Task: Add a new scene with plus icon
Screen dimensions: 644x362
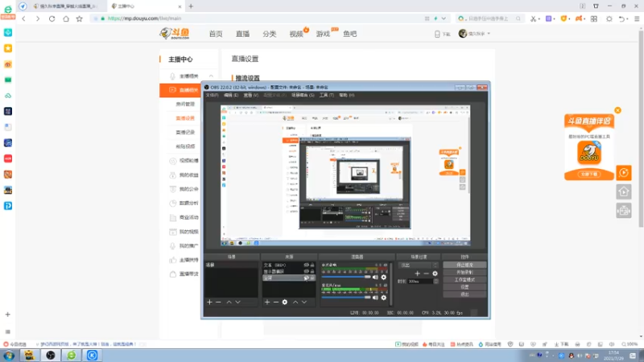Action: (x=209, y=302)
